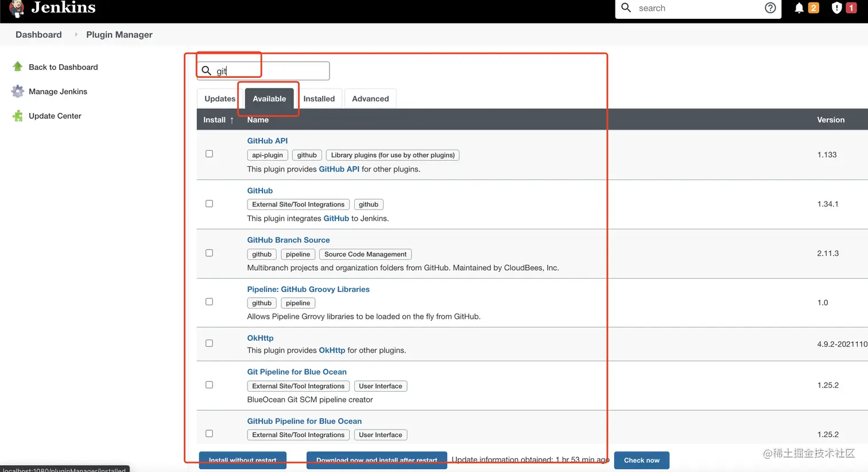
Task: Click version 1.133 cell
Action: [827, 155]
